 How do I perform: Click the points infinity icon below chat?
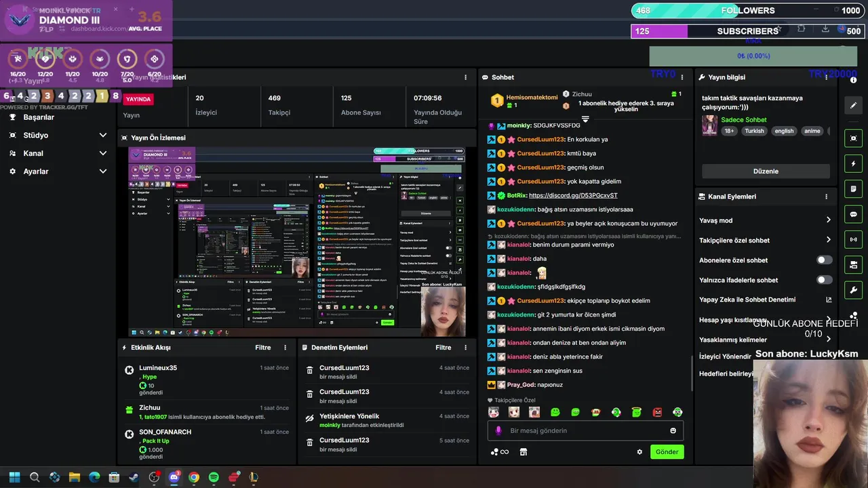[500, 452]
